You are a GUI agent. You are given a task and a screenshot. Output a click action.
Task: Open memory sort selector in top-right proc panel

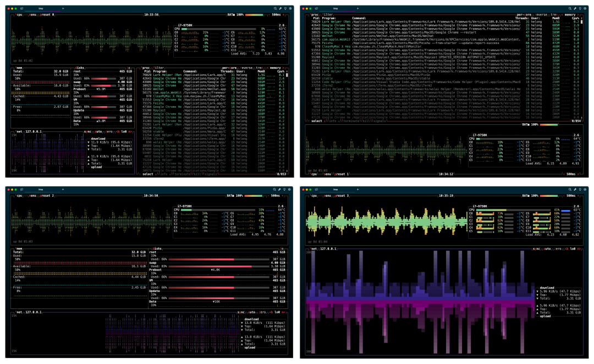[571, 14]
